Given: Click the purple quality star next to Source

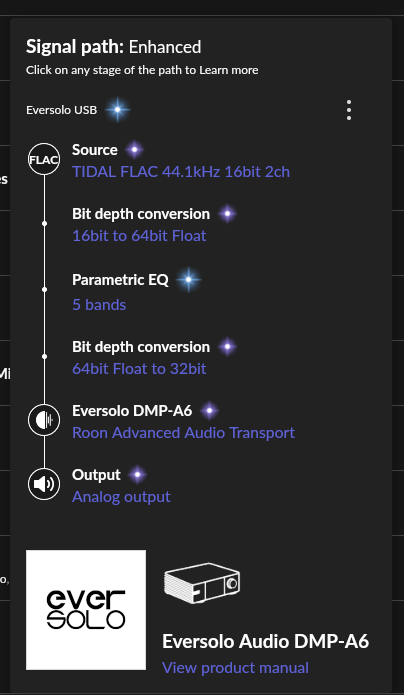Looking at the screenshot, I should point(134,150).
